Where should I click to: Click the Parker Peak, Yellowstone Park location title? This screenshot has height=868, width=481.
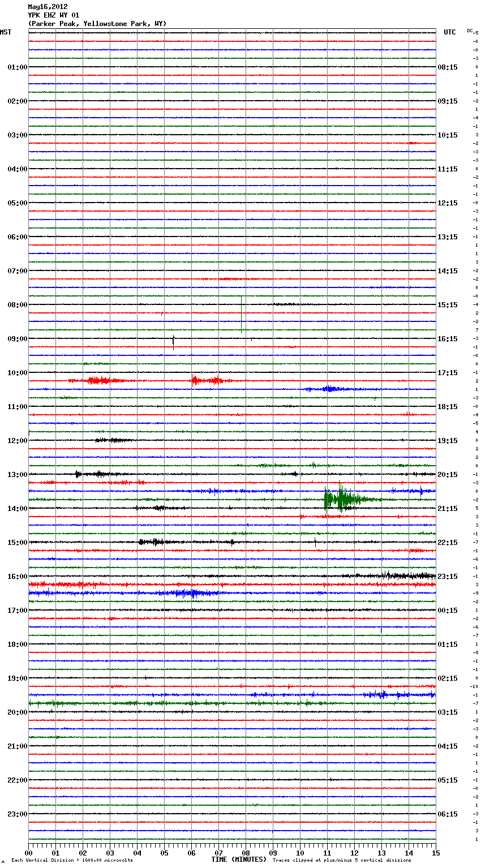[97, 24]
